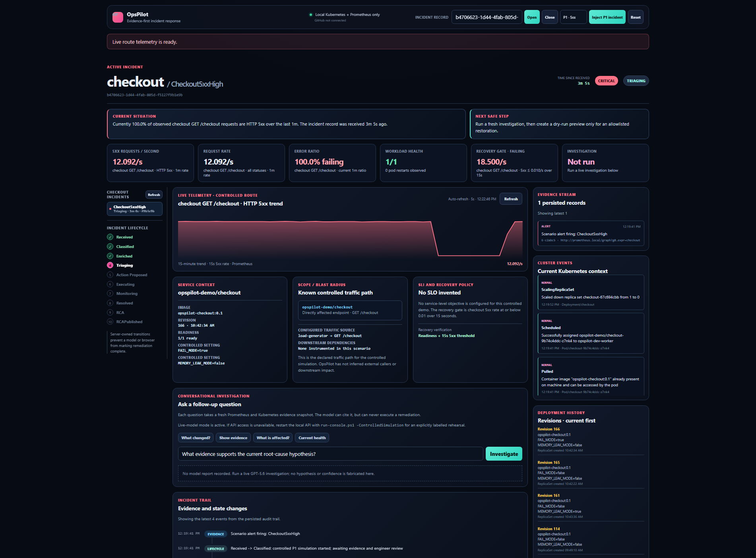This screenshot has height=558, width=756.
Task: Click the OpsPilot pink logo icon
Action: click(x=118, y=17)
